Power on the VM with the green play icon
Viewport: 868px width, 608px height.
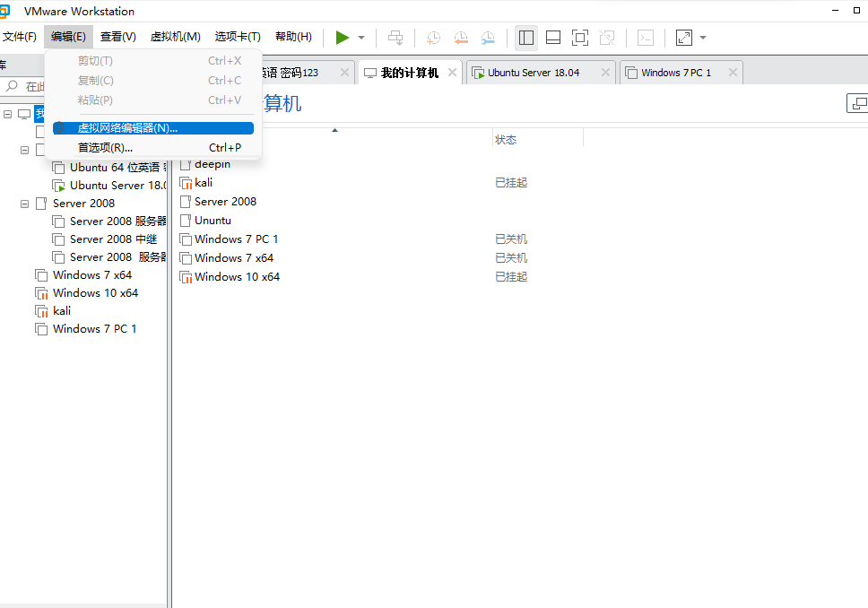pos(343,38)
